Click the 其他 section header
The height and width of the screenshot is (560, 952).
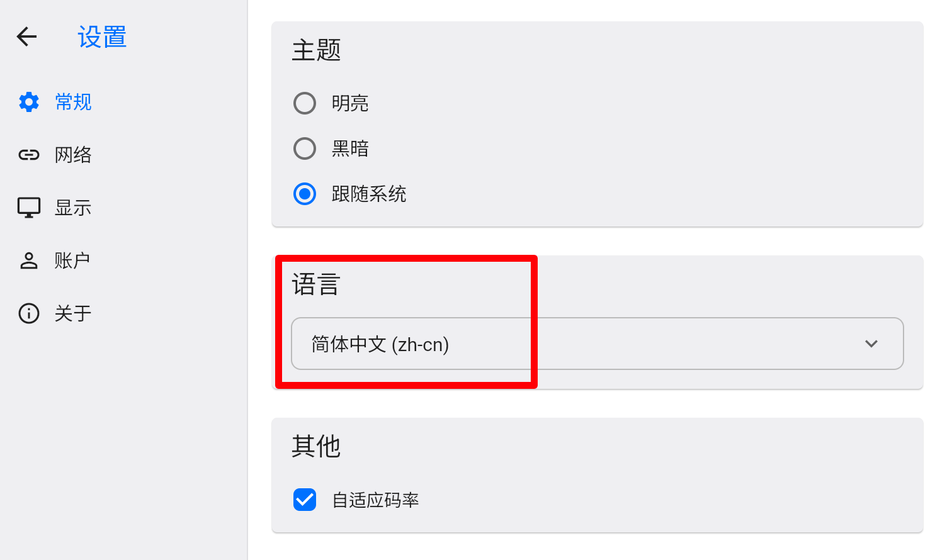[316, 446]
